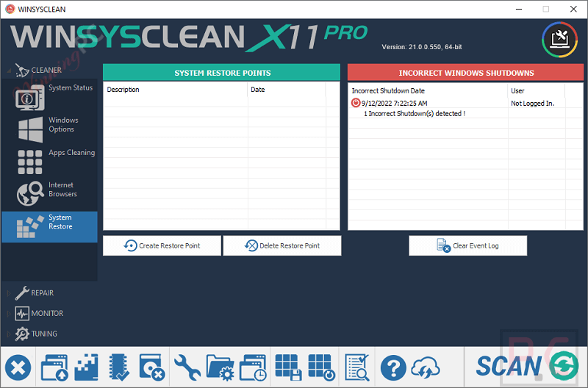Screen dimensions: 588x388
Task: Click the System Status monitor icon
Action: click(x=30, y=97)
